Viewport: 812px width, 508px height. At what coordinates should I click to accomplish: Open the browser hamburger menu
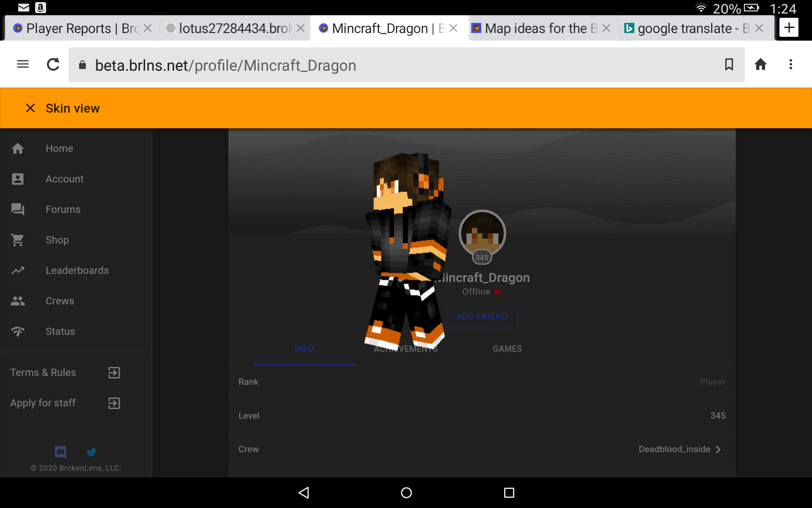tap(23, 64)
